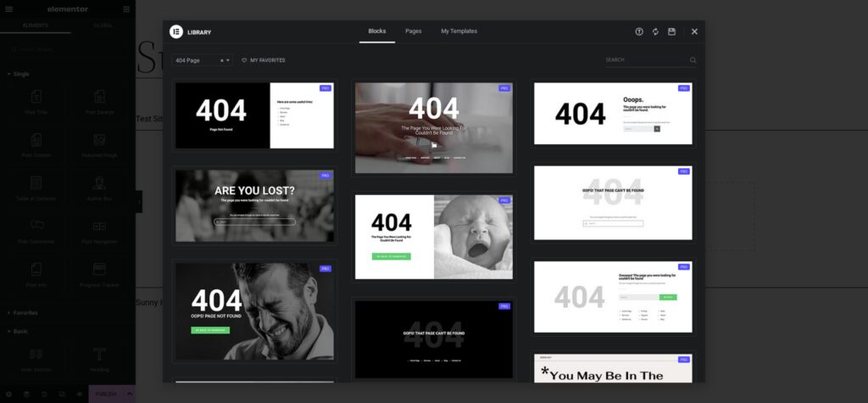Switch to the Blocks tab
Screen dimensions: 868x403
click(376, 31)
